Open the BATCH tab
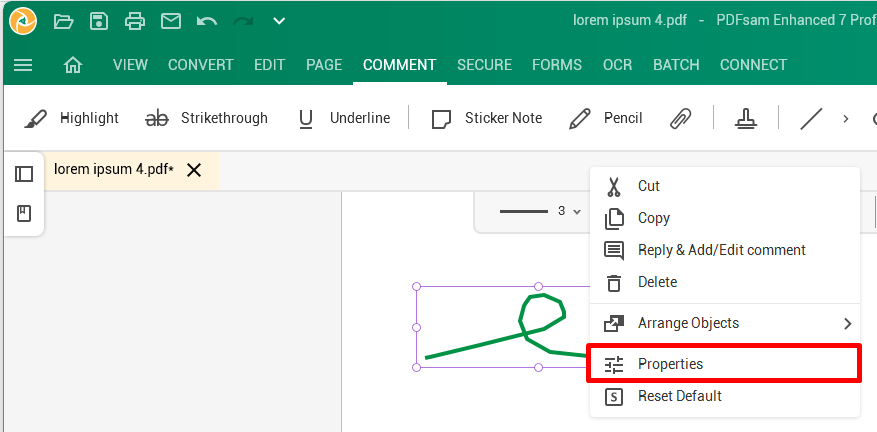The height and width of the screenshot is (432, 877). pyautogui.click(x=676, y=65)
